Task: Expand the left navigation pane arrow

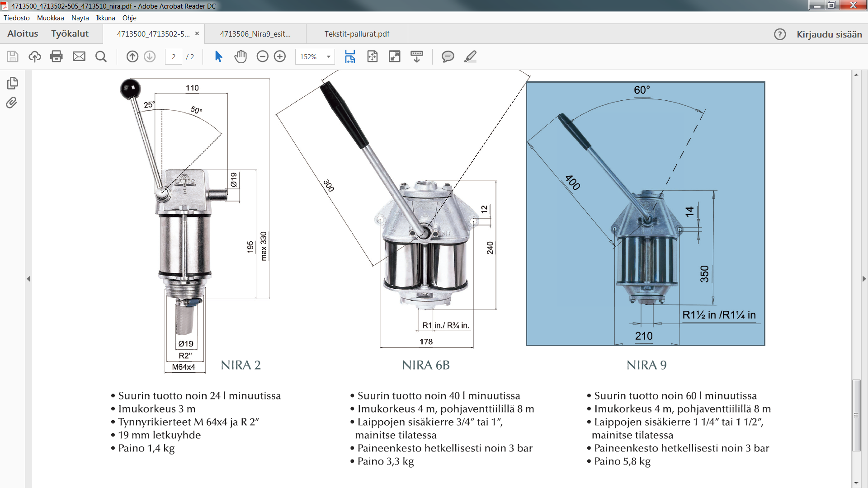Action: pyautogui.click(x=28, y=279)
